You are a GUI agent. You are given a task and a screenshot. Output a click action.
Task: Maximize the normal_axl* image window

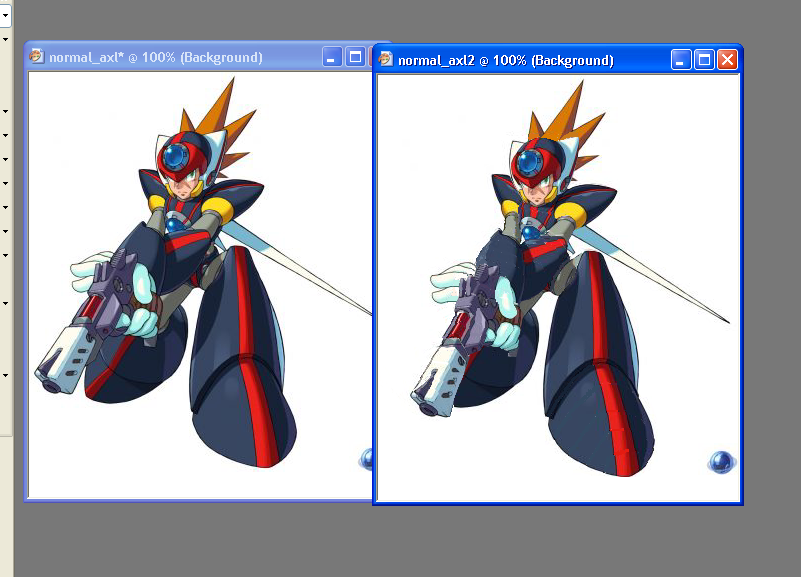pos(355,57)
